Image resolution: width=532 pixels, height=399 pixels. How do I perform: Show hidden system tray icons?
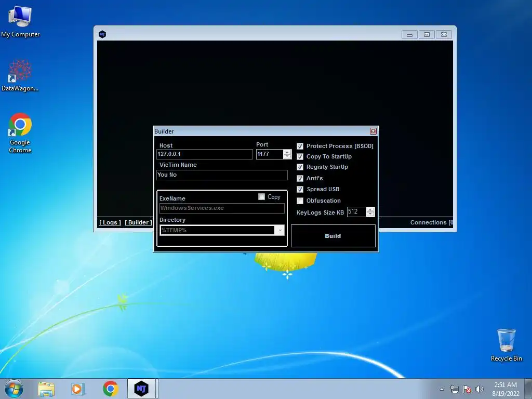point(442,389)
